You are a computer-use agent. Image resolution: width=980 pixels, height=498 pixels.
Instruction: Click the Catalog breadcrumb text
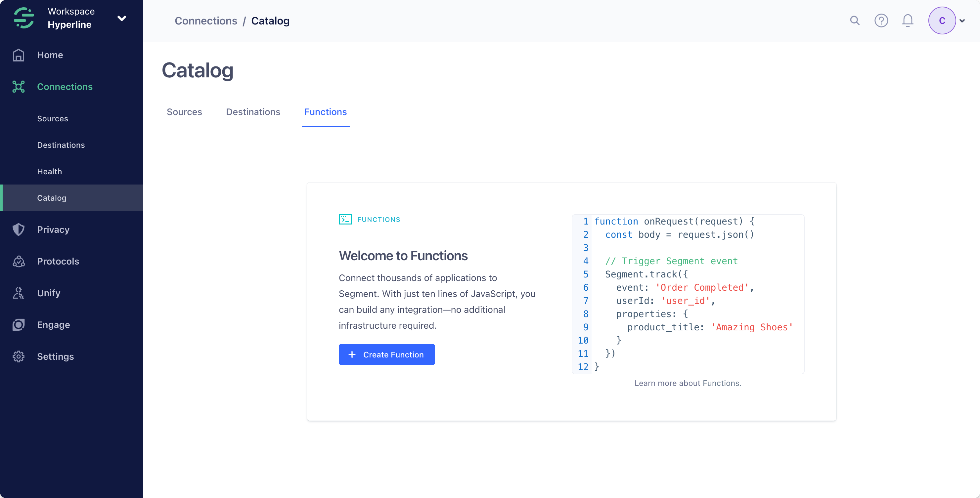(x=271, y=21)
